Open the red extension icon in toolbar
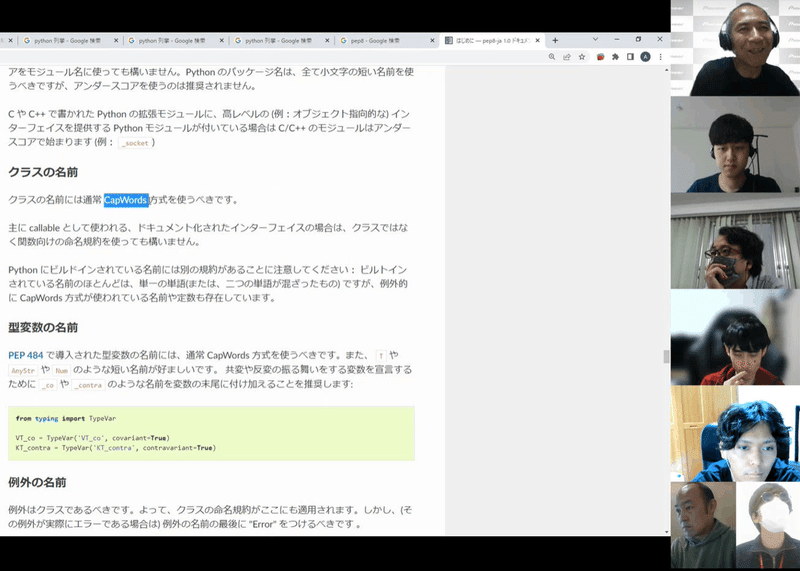Viewport: 800px width, 571px height. [x=601, y=57]
